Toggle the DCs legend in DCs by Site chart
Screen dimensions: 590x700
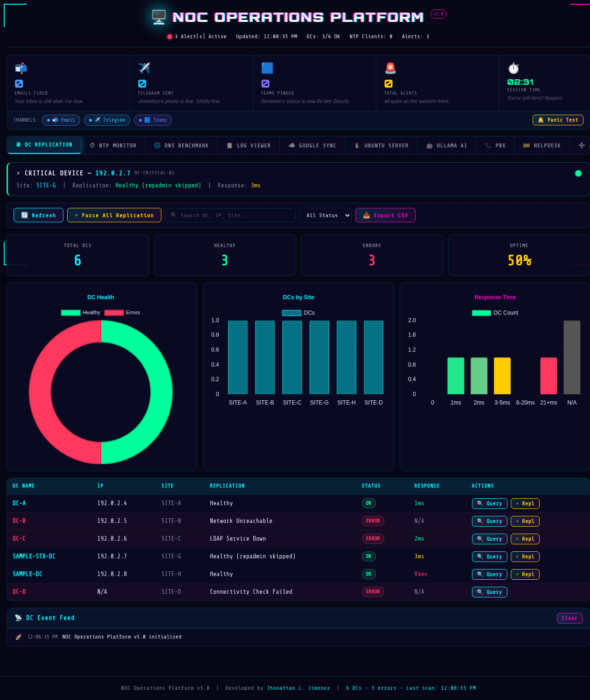point(298,313)
